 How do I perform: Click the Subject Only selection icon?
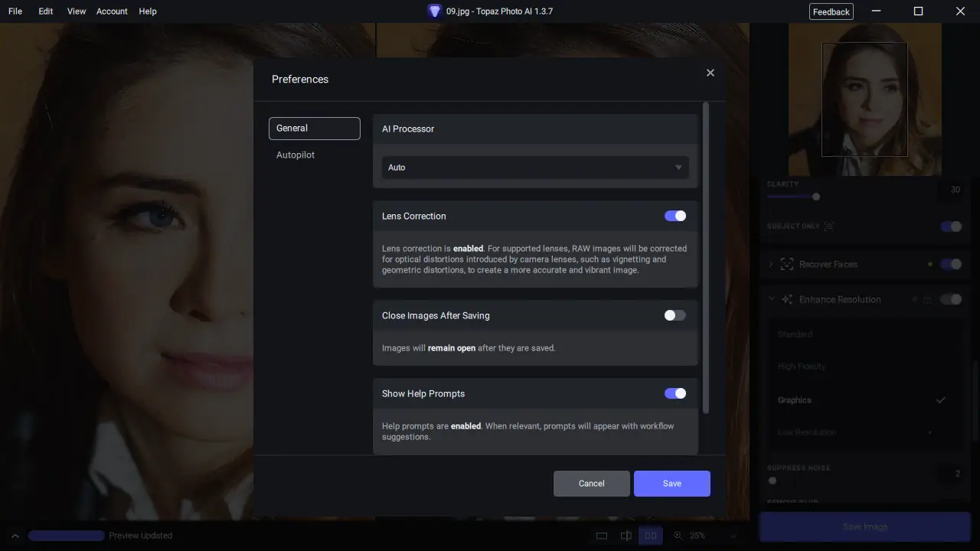click(x=829, y=227)
